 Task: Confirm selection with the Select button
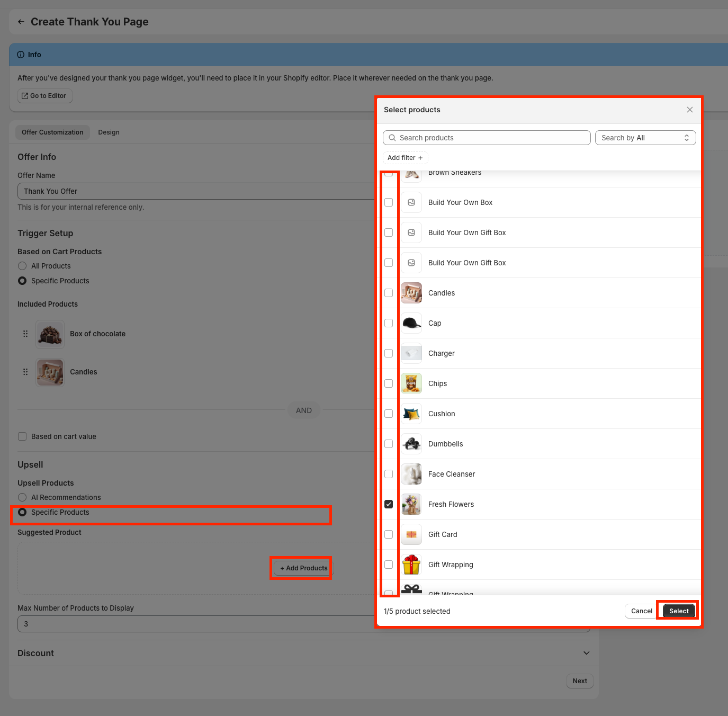click(678, 611)
